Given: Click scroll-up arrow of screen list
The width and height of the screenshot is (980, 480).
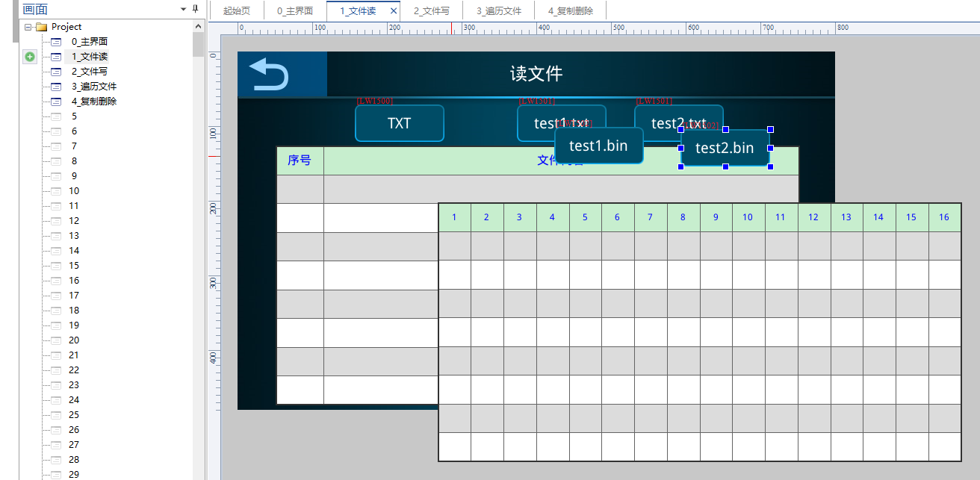Looking at the screenshot, I should (198, 27).
